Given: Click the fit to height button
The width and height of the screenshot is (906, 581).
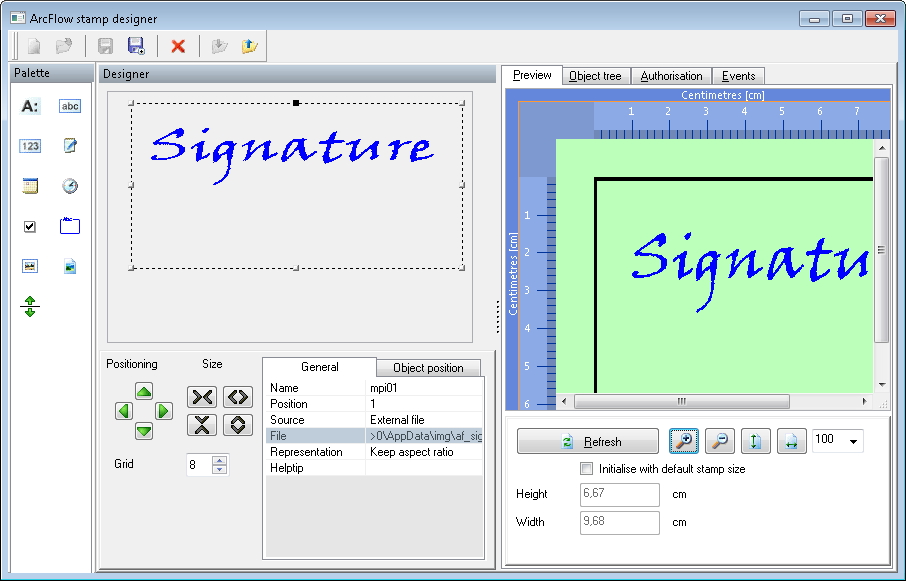Looking at the screenshot, I should pyautogui.click(x=756, y=441).
